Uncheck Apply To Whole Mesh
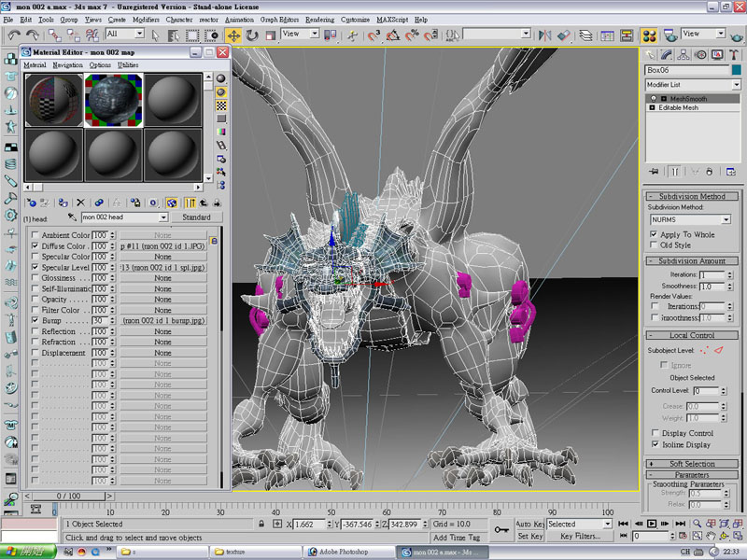The height and width of the screenshot is (560, 747). point(655,234)
